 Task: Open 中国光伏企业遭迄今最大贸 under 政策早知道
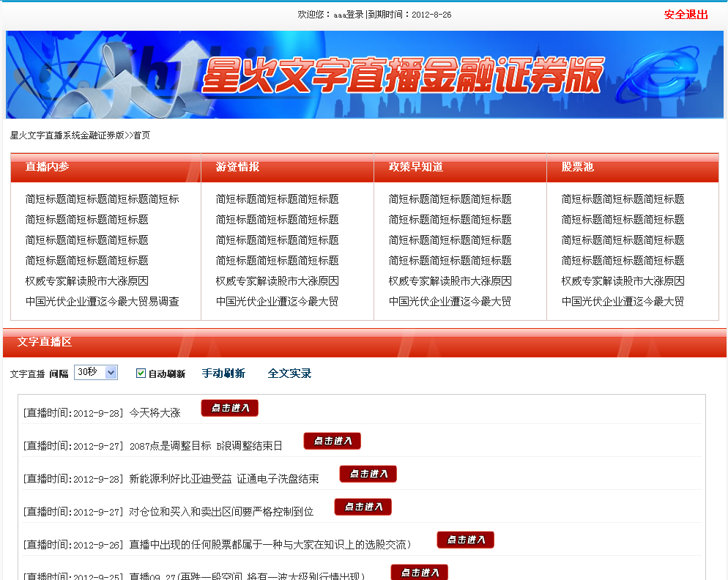450,302
